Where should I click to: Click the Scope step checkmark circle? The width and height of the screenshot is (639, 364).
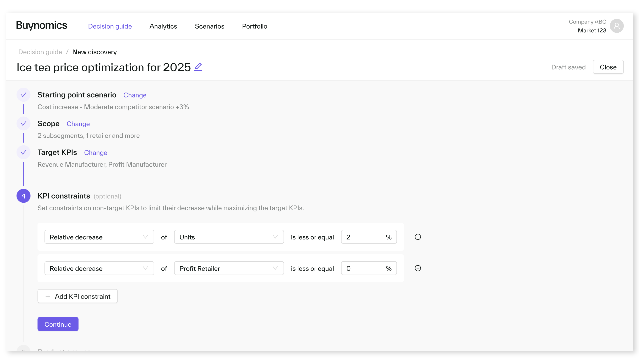(x=24, y=124)
